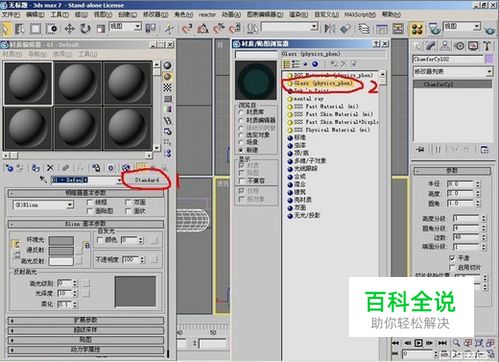Collapse 明暗器基本参数 rollout
The width and height of the screenshot is (499, 362).
(x=86, y=193)
